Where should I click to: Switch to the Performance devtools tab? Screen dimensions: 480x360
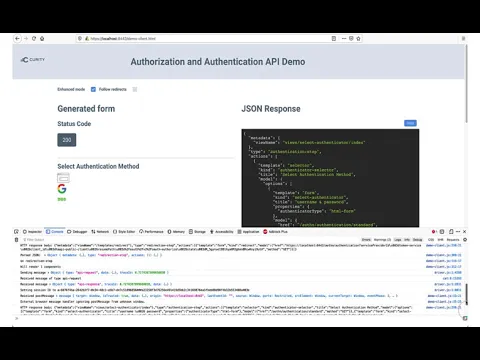point(151,232)
